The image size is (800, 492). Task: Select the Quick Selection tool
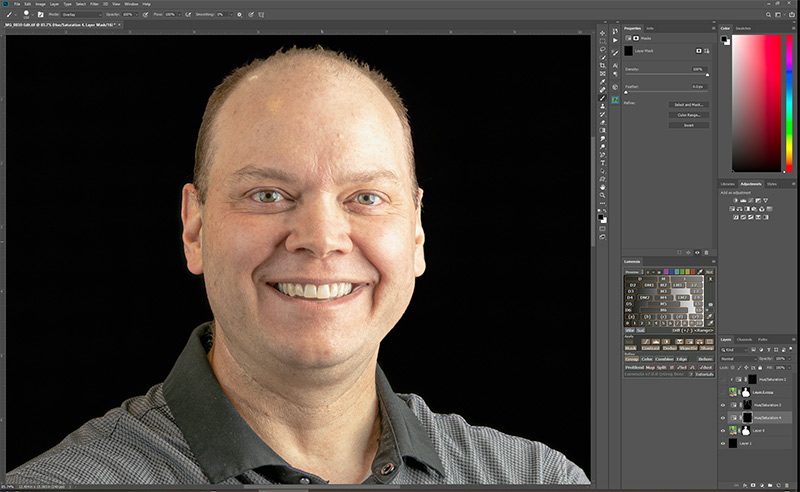tap(603, 57)
